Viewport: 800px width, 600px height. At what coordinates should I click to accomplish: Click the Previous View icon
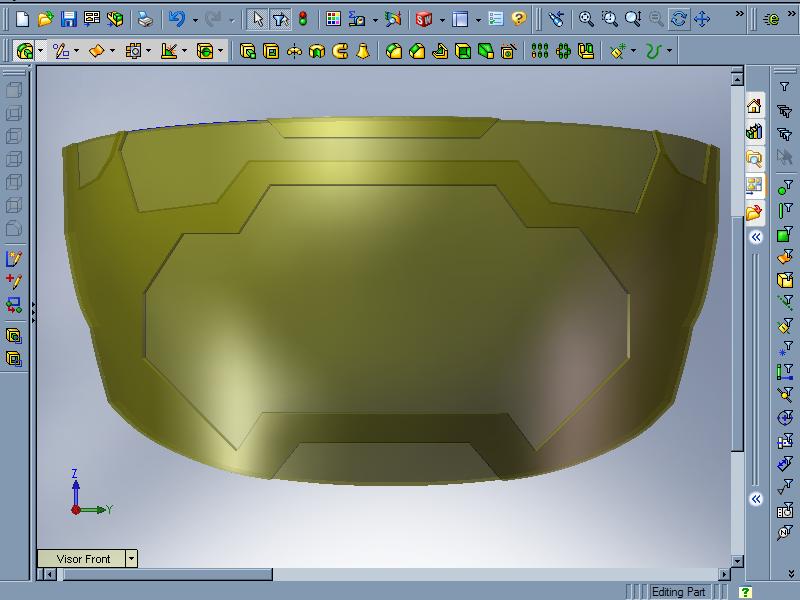click(x=556, y=19)
